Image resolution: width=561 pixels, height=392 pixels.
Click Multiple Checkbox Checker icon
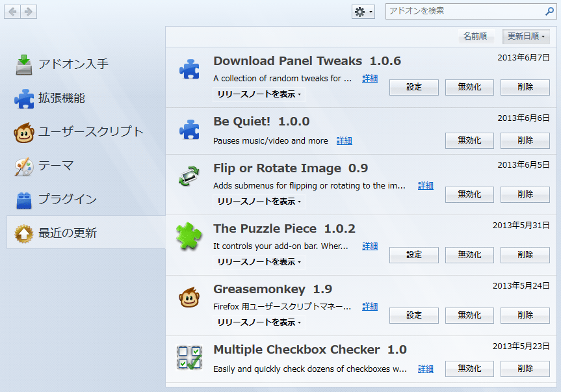click(189, 358)
